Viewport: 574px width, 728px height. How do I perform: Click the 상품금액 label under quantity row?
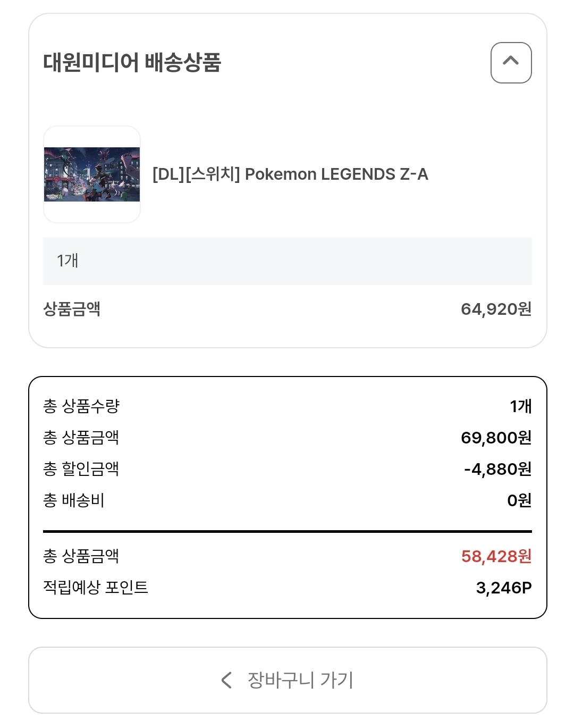coord(72,309)
